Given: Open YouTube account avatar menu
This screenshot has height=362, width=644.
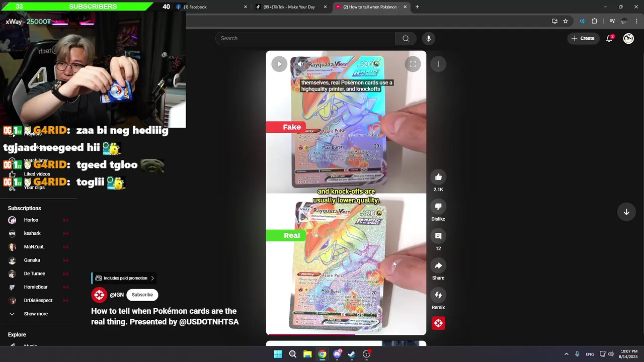Looking at the screenshot, I should pos(628,38).
